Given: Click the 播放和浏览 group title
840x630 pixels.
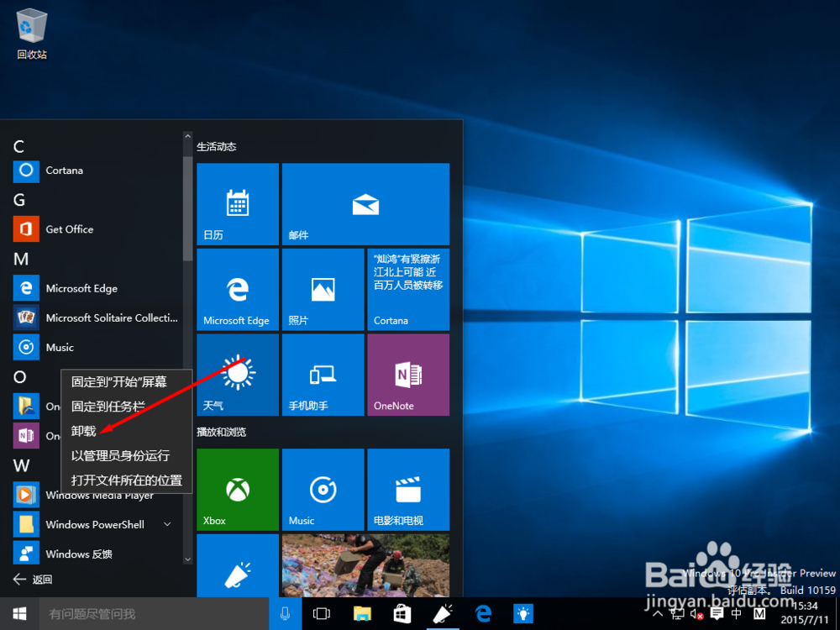Looking at the screenshot, I should pyautogui.click(x=221, y=432).
